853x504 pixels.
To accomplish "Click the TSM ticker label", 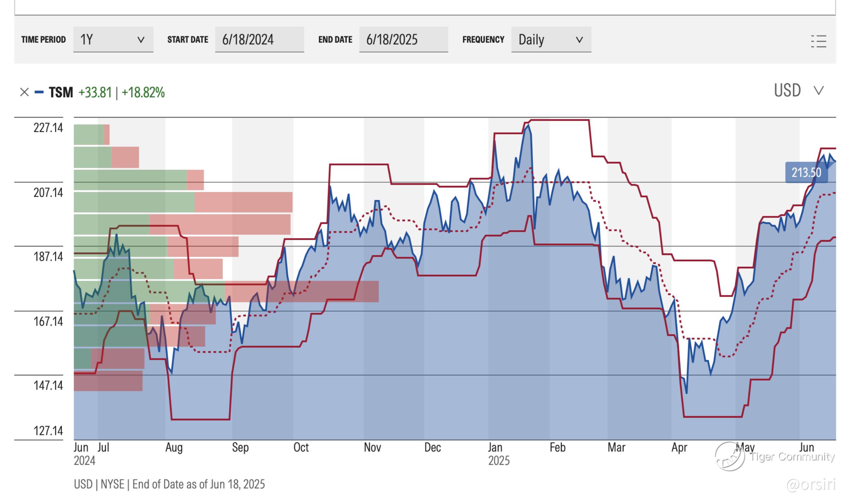I will (61, 92).
